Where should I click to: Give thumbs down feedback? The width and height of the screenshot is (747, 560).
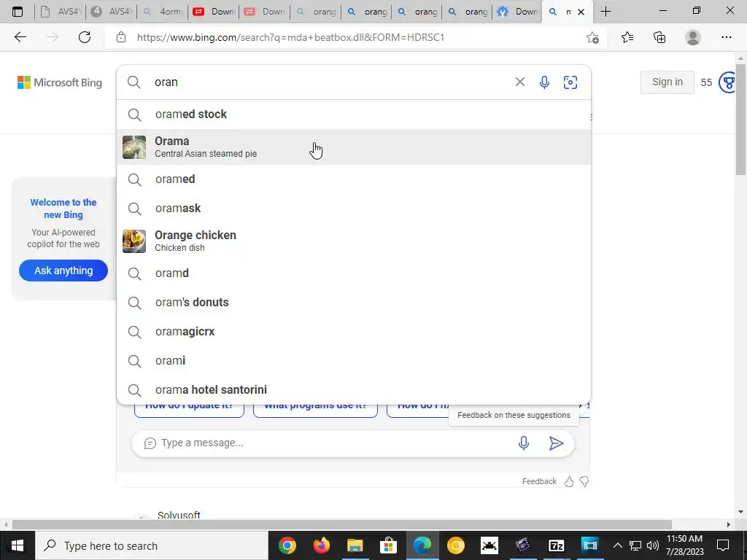(584, 481)
